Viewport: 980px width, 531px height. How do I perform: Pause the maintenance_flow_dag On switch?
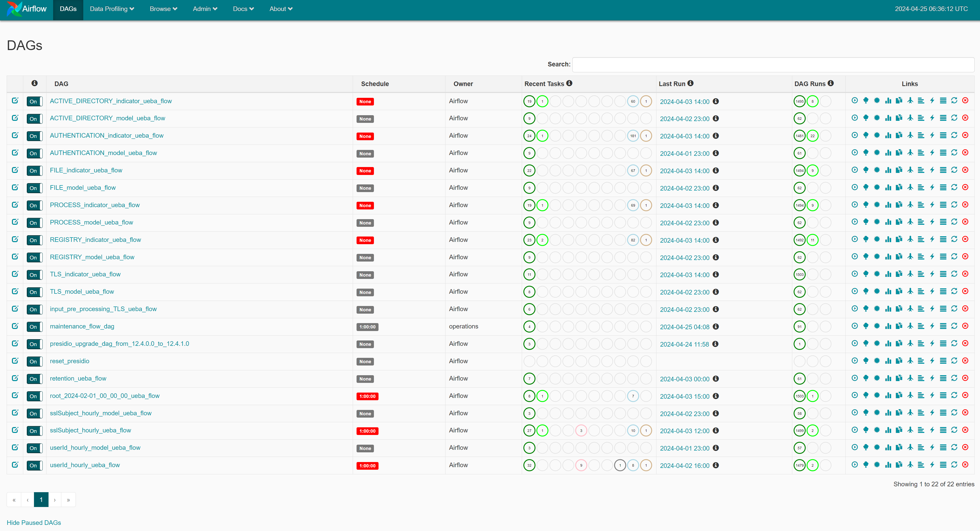click(34, 327)
